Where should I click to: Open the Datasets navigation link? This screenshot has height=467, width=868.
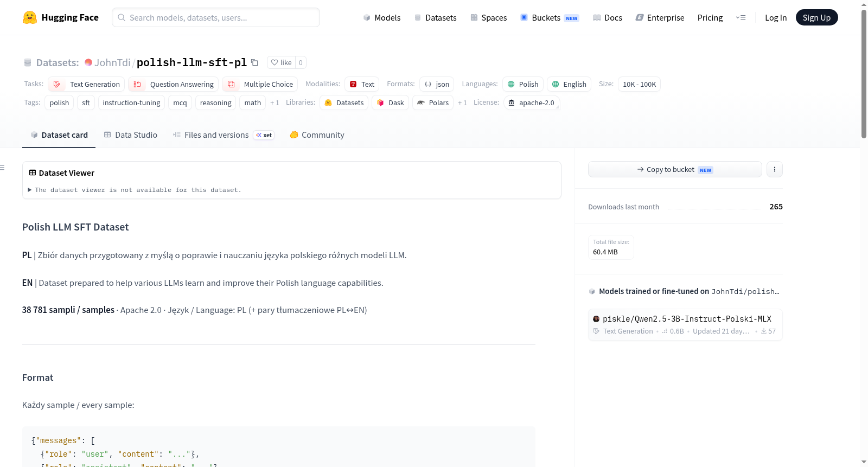pos(435,17)
